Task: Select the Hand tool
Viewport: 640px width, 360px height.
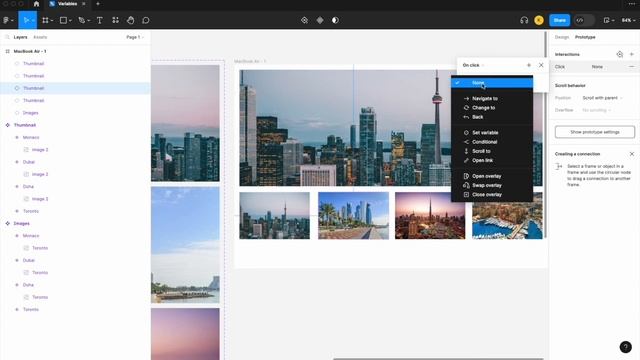Action: (130, 20)
